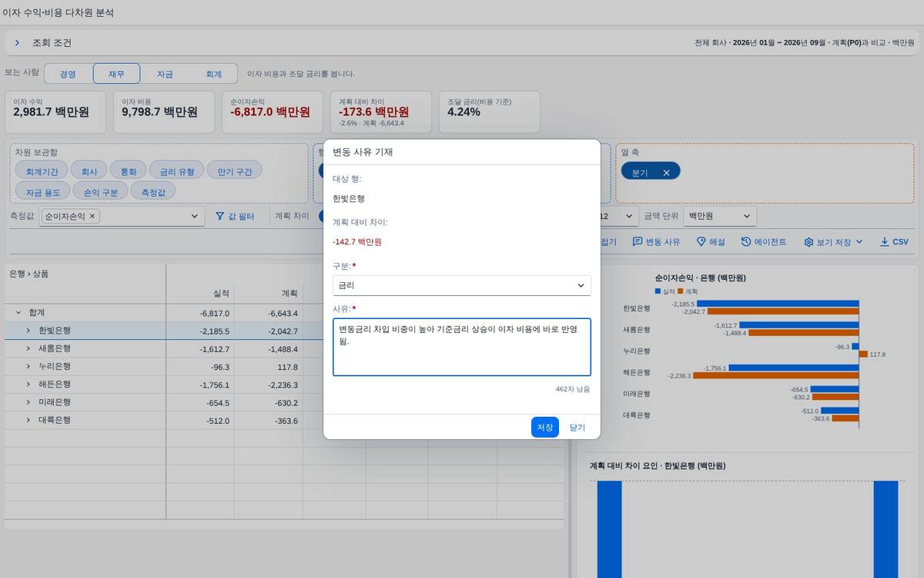Click the 해설 toolbar button
This screenshot has width=924, height=578.
[x=711, y=242]
